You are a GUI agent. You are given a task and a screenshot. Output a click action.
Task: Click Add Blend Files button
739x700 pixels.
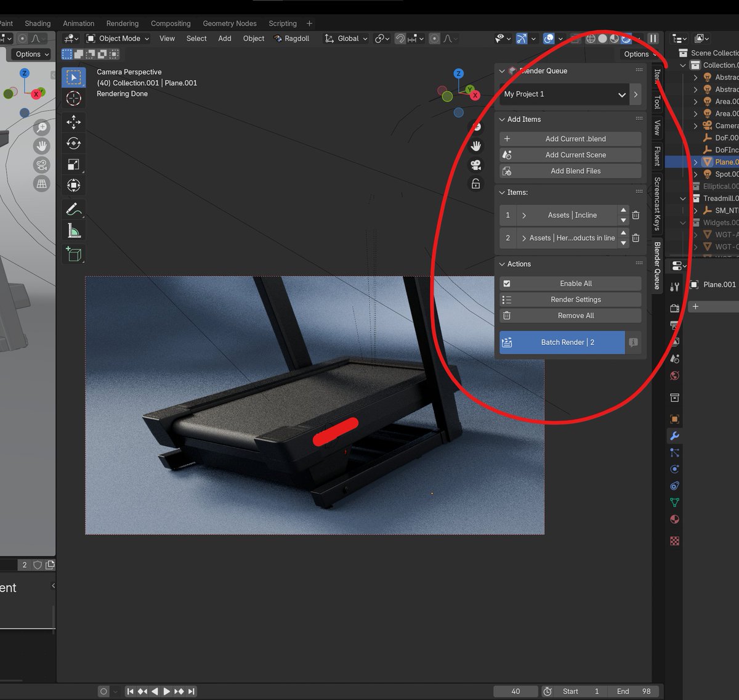pyautogui.click(x=570, y=171)
